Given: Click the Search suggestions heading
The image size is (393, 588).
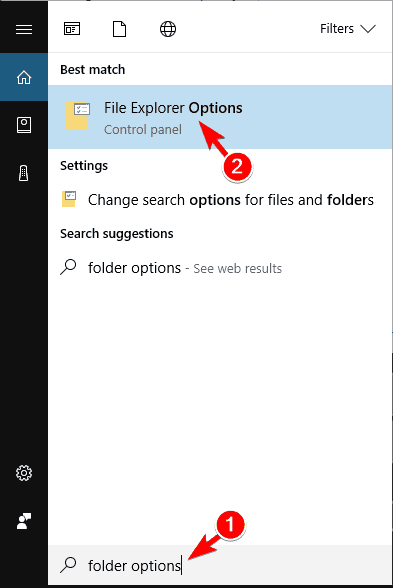Looking at the screenshot, I should point(117,234).
